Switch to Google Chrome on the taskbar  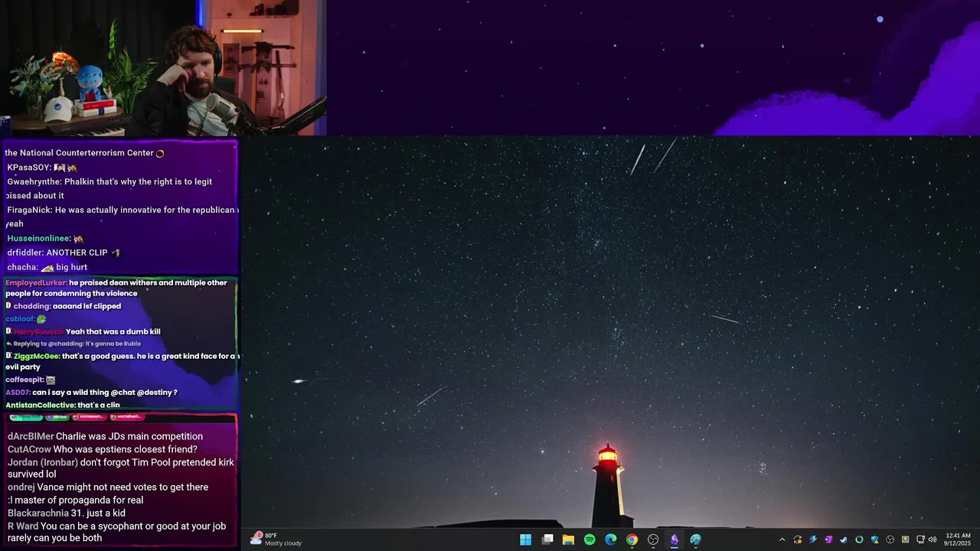(632, 540)
